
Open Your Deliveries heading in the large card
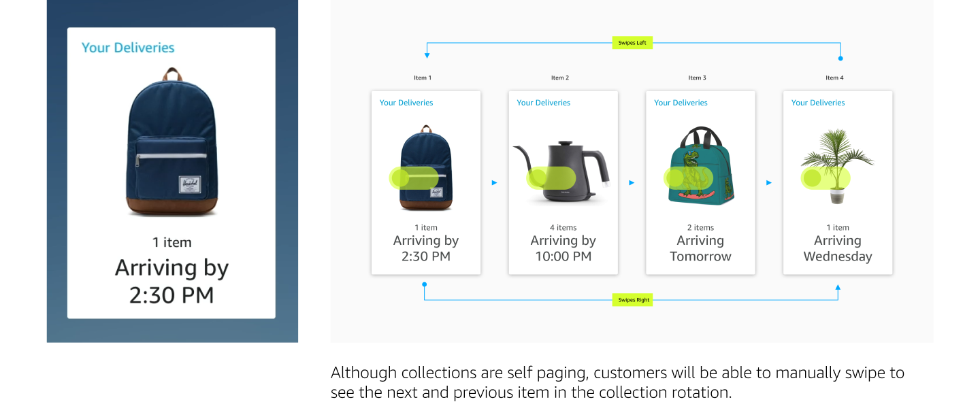tap(128, 48)
